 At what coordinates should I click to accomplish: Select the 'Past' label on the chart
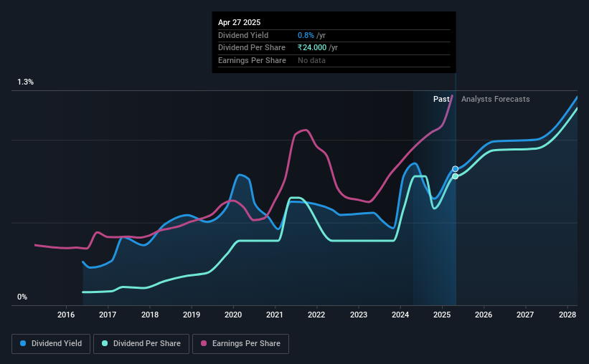pyautogui.click(x=441, y=99)
